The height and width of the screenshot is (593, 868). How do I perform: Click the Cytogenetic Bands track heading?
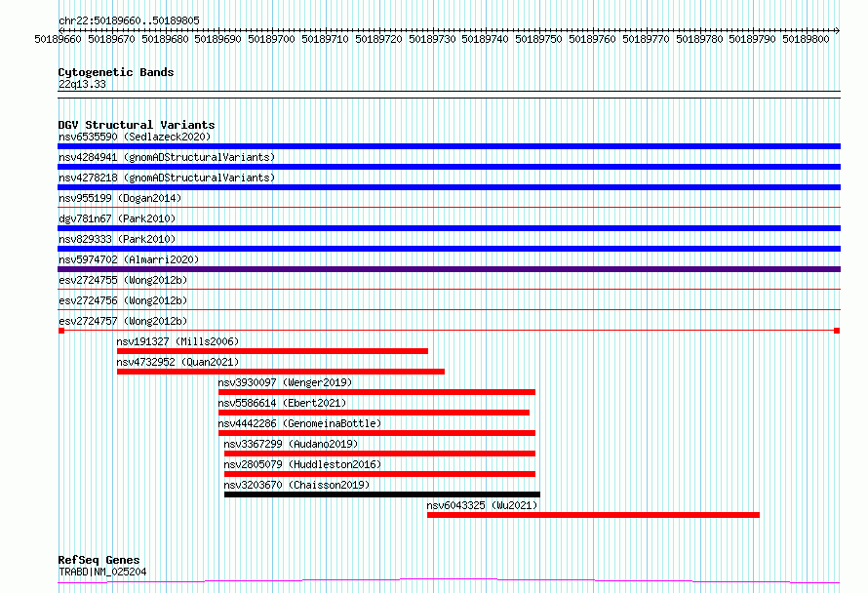(116, 72)
